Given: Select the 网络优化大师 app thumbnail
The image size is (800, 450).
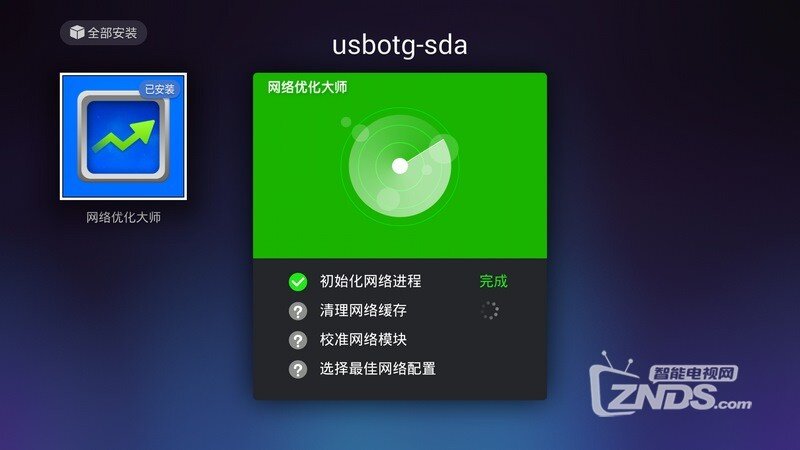Looking at the screenshot, I should pyautogui.click(x=123, y=136).
